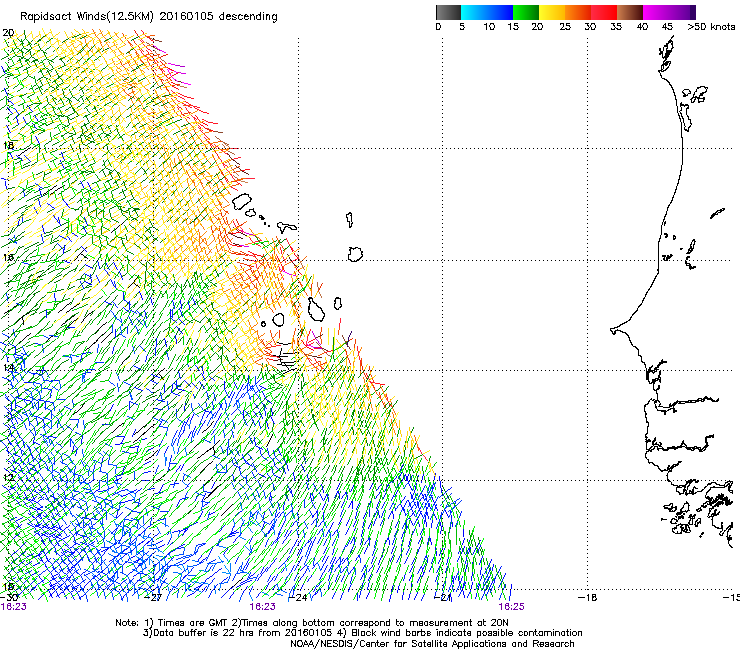Image resolution: width=740 pixels, height=650 pixels.
Task: Click the longitude '-30' axis label
Action: click(x=9, y=598)
